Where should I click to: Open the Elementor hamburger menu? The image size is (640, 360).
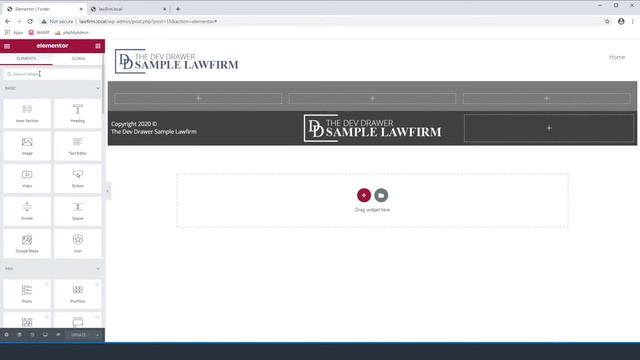(7, 46)
